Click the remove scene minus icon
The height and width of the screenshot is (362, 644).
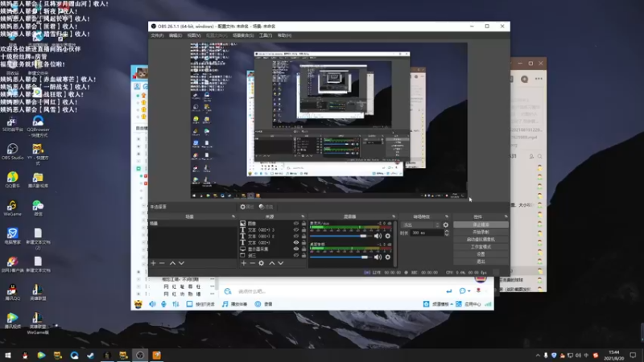(x=162, y=263)
